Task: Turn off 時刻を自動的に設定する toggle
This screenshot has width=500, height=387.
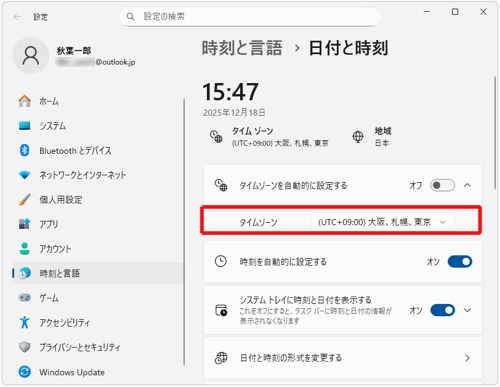Action: point(460,262)
